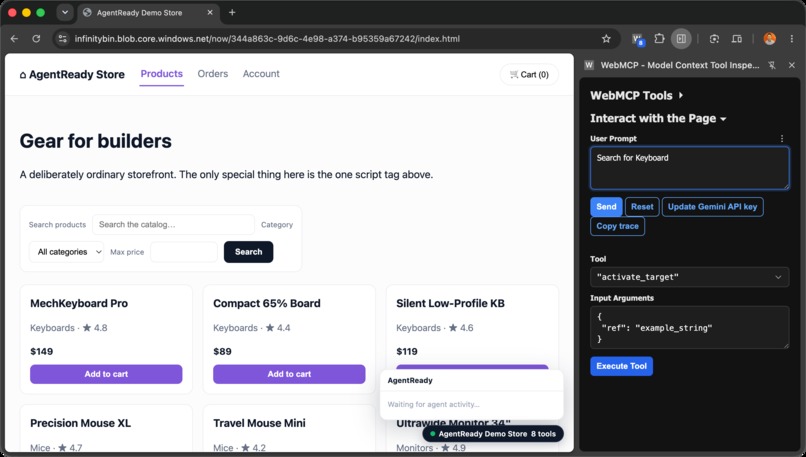Viewport: 806px width, 457px height.
Task: Click the AgentReady Demo Store 8 tools badge
Action: pos(493,434)
